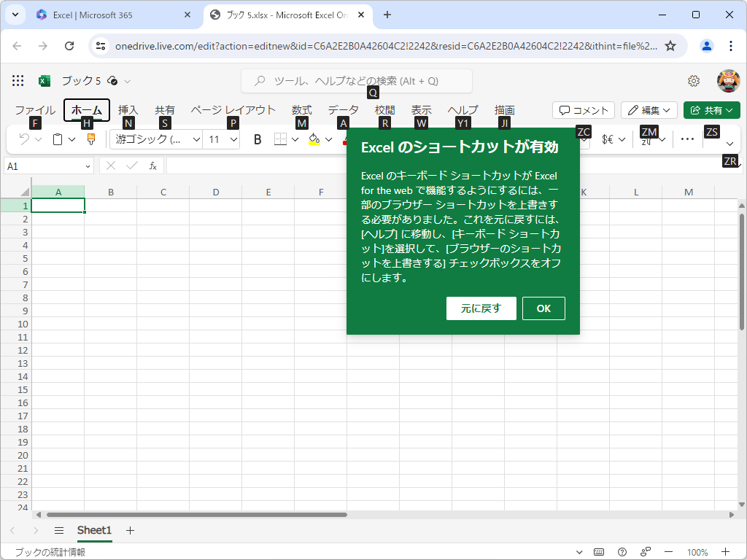
Task: Toggle the on-screen keyboard in status bar
Action: [598, 552]
